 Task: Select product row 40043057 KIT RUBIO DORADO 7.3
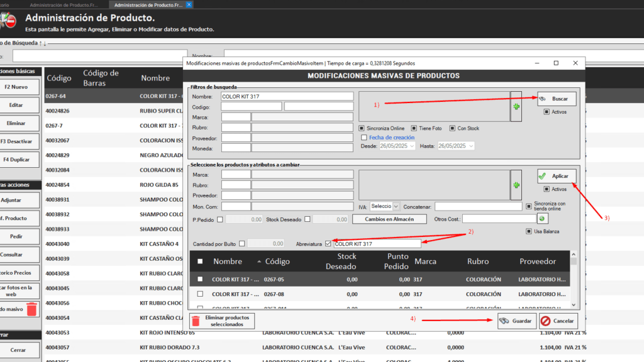tap(316, 347)
